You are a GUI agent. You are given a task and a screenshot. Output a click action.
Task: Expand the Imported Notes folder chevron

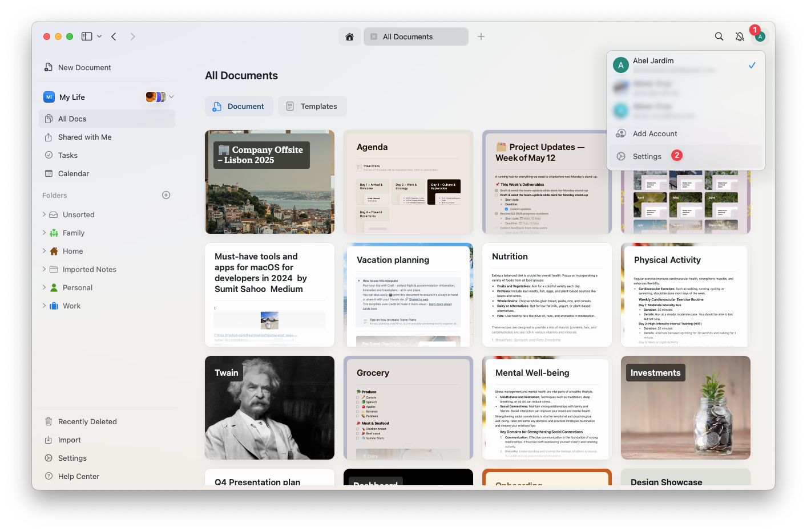44,269
